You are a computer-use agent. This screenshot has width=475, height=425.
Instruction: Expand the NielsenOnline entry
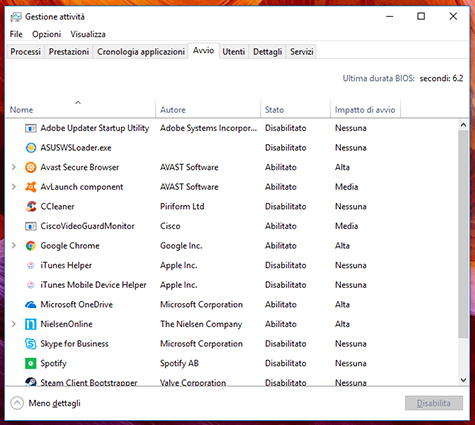click(14, 324)
